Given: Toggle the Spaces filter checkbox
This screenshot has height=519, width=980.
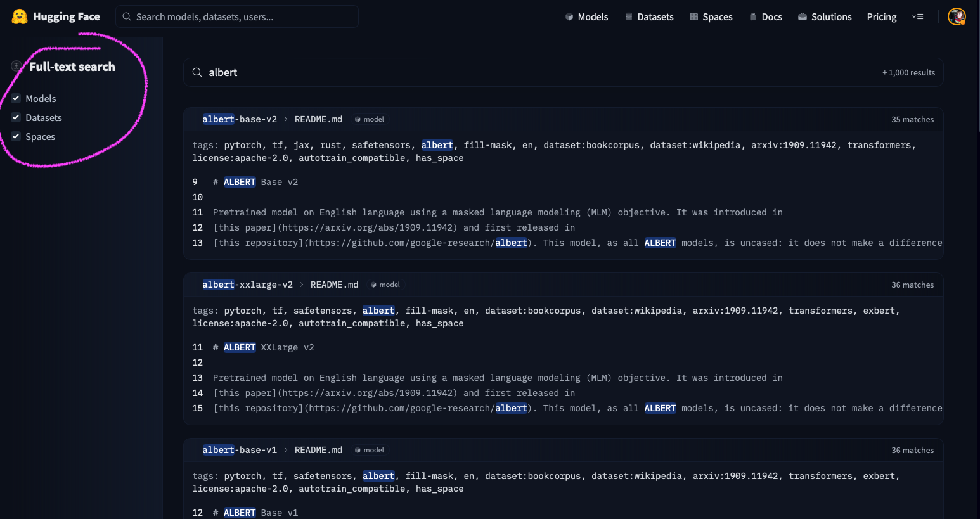Looking at the screenshot, I should [16, 136].
